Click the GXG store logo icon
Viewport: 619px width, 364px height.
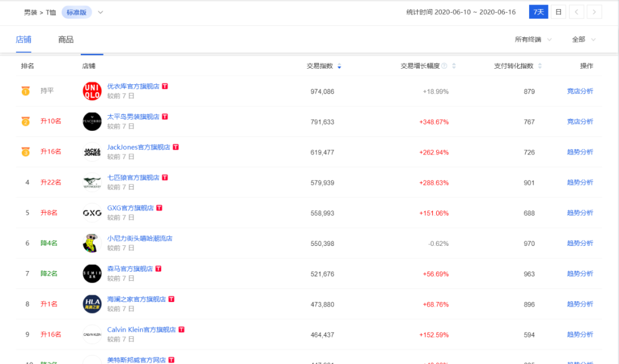pyautogui.click(x=92, y=213)
